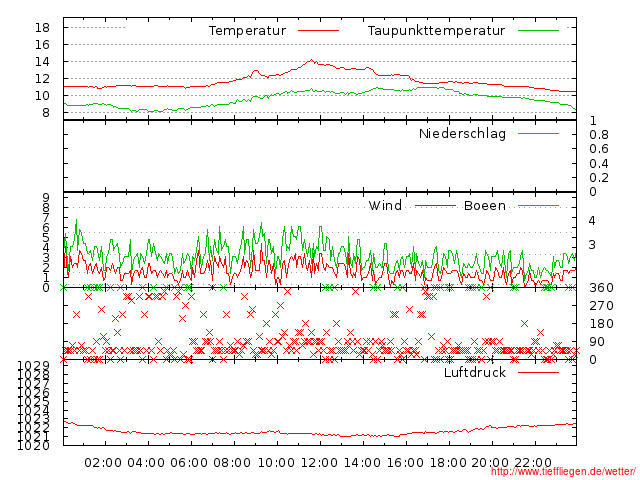Click the 18 temperature axis value
This screenshot has width=640, height=480.
(42, 28)
